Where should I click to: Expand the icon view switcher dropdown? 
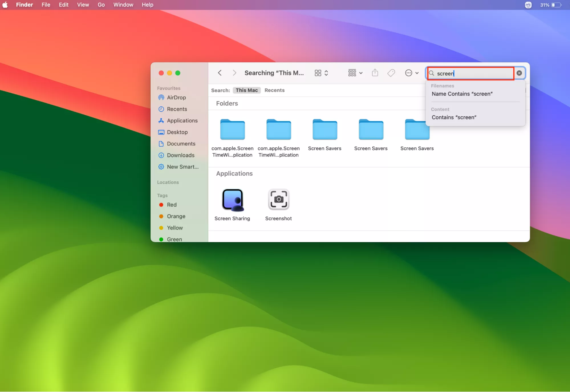(321, 73)
